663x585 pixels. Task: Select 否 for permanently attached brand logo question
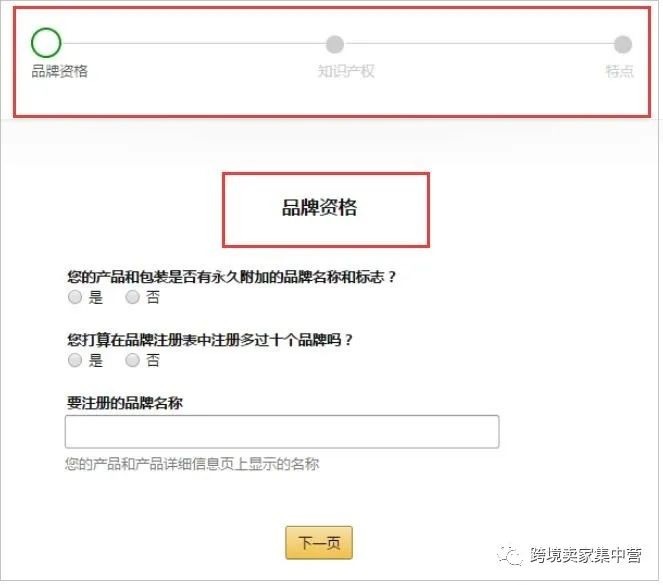[132, 297]
